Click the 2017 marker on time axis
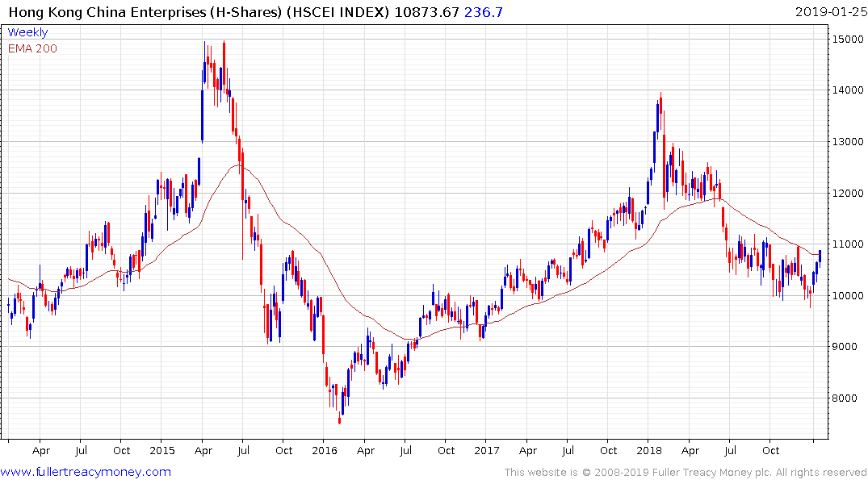868x484 pixels. [486, 450]
